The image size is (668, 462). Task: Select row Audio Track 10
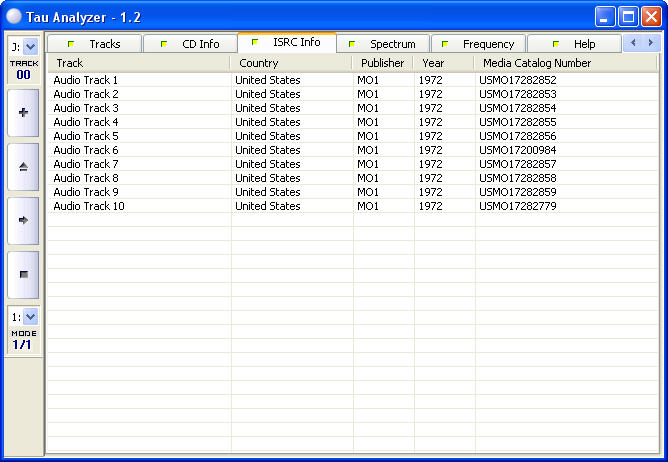(x=353, y=206)
